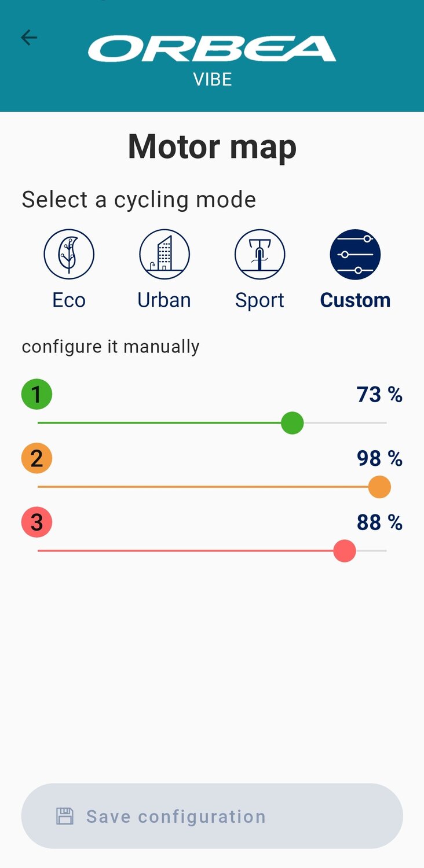
Task: Click the 73 % value for level 1
Action: 379,395
